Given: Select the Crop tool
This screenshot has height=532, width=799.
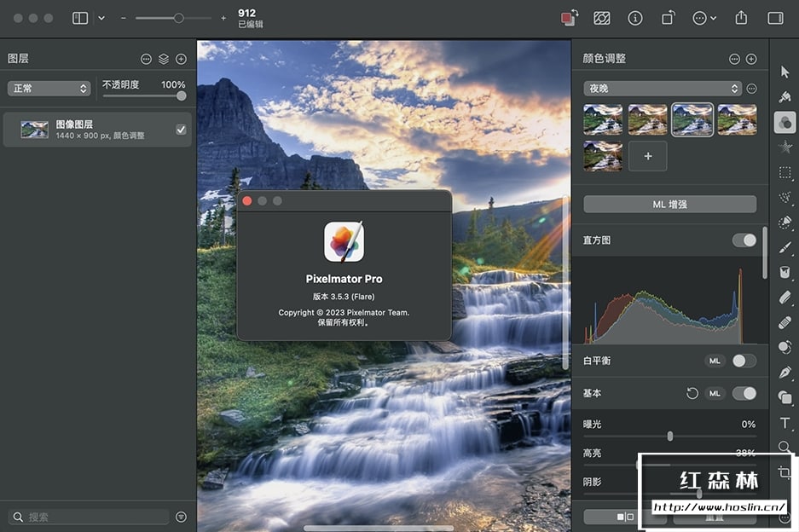Looking at the screenshot, I should click(x=785, y=472).
